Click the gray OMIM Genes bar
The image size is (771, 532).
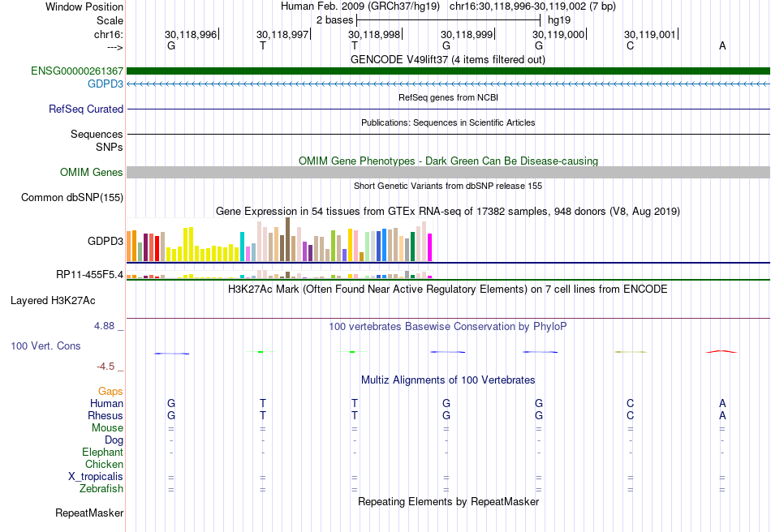point(448,173)
